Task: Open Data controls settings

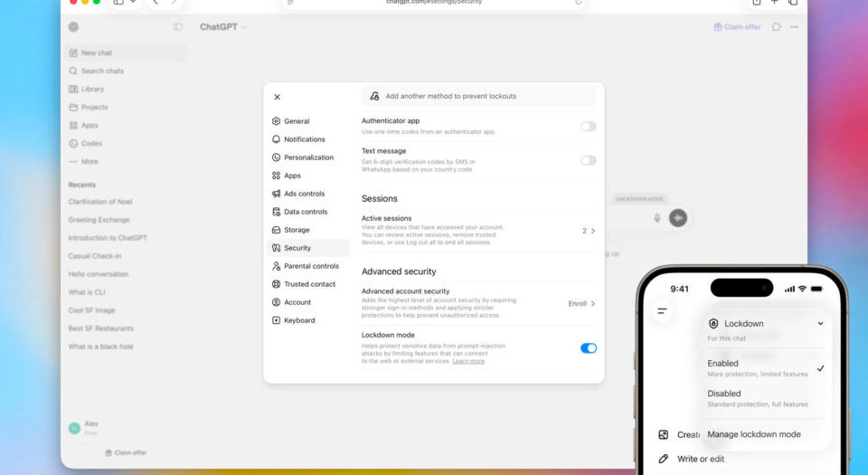Action: (308, 212)
